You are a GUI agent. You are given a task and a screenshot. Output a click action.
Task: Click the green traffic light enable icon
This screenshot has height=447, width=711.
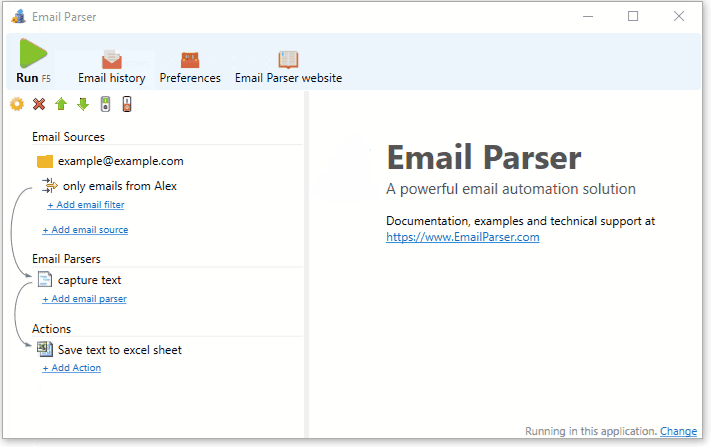pos(105,104)
